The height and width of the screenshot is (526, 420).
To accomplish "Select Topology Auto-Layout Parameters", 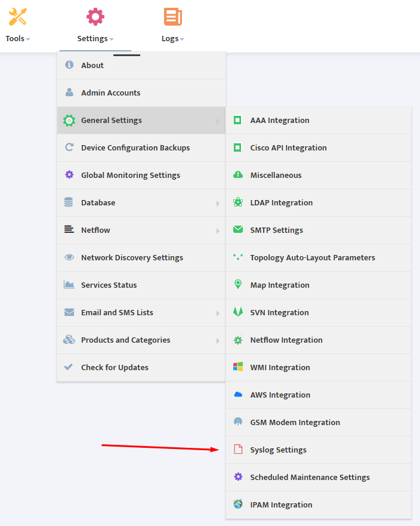I will [x=319, y=258].
